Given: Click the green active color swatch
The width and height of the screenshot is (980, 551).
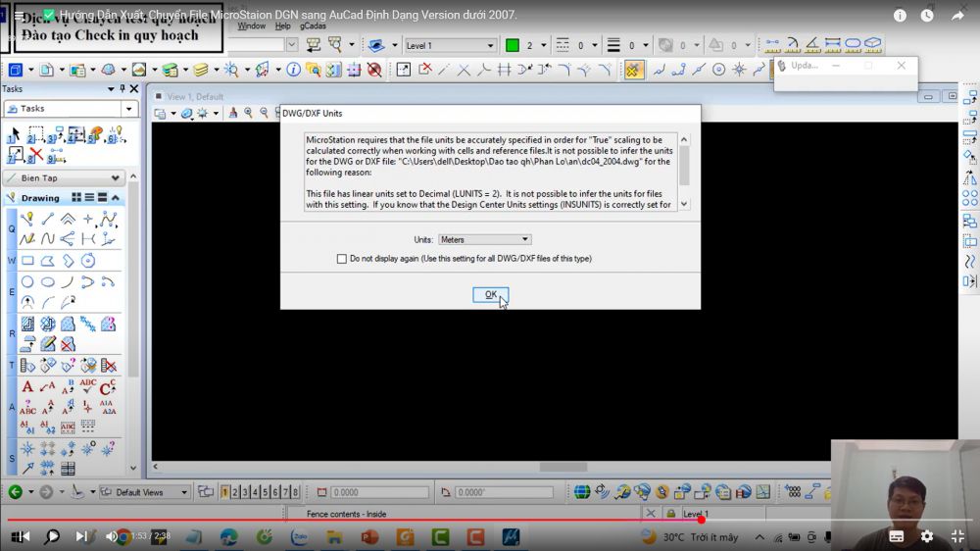Looking at the screenshot, I should (x=512, y=45).
